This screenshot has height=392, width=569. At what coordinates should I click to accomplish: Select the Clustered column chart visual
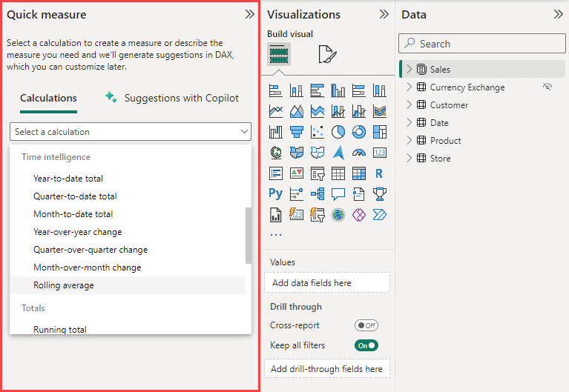pyautogui.click(x=338, y=90)
